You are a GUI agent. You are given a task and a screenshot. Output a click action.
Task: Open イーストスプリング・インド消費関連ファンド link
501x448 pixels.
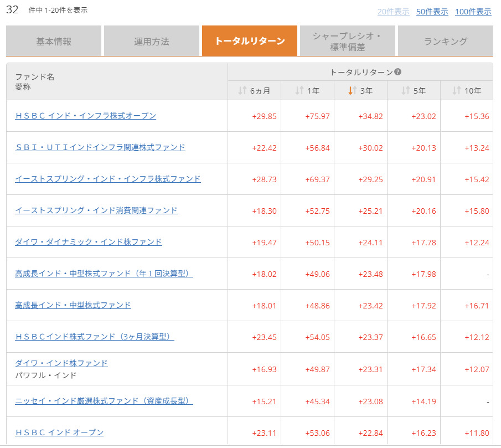pyautogui.click(x=96, y=210)
